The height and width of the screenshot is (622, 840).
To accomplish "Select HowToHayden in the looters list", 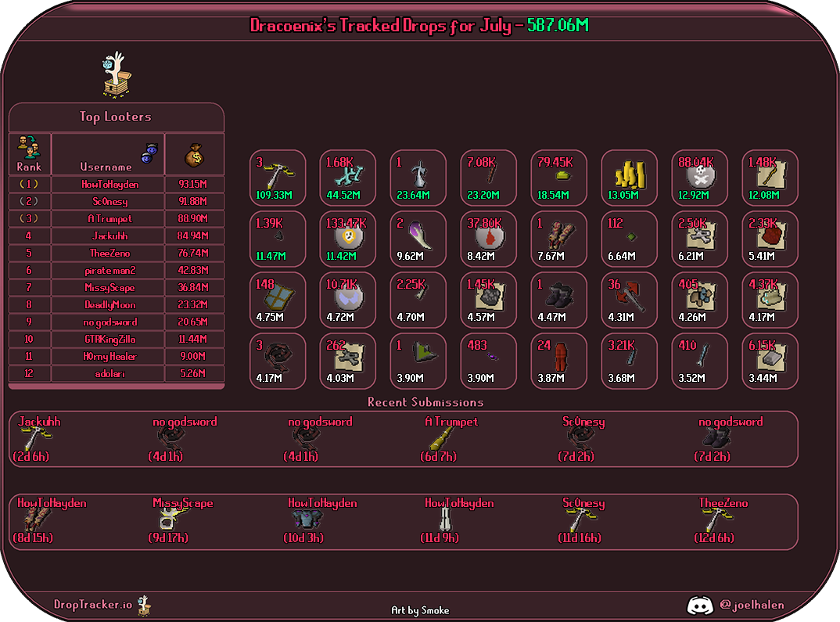I will (109, 185).
